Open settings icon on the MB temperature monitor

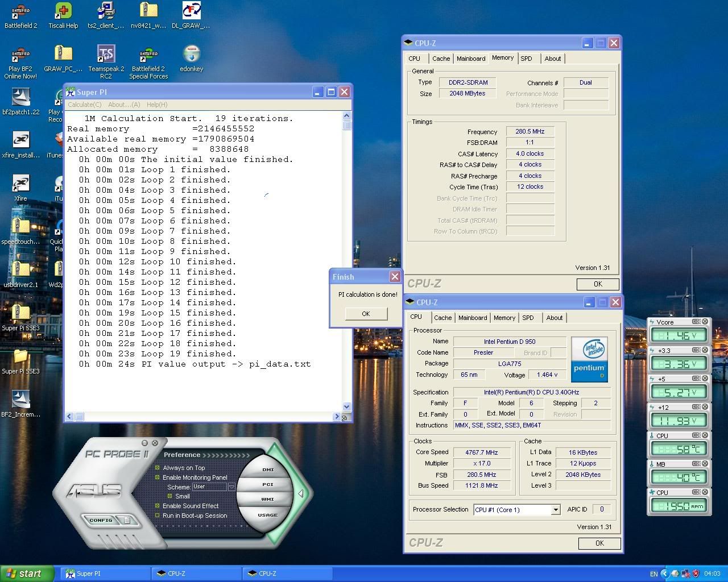pyautogui.click(x=696, y=464)
